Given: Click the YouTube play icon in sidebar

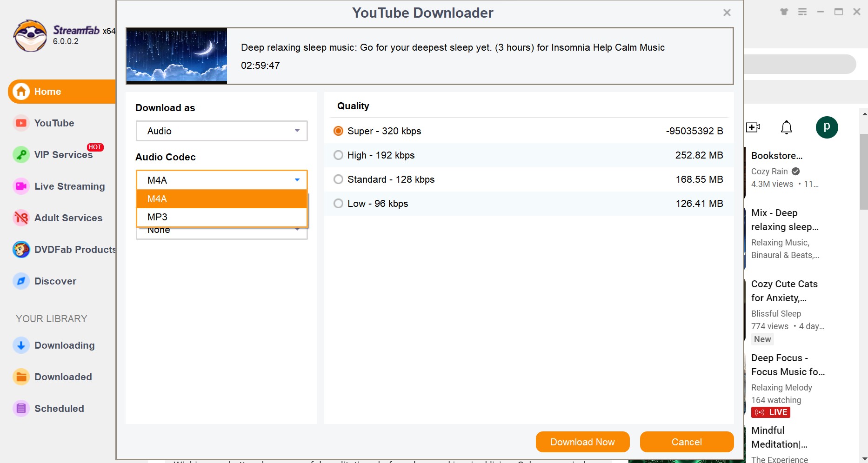Looking at the screenshot, I should (21, 123).
